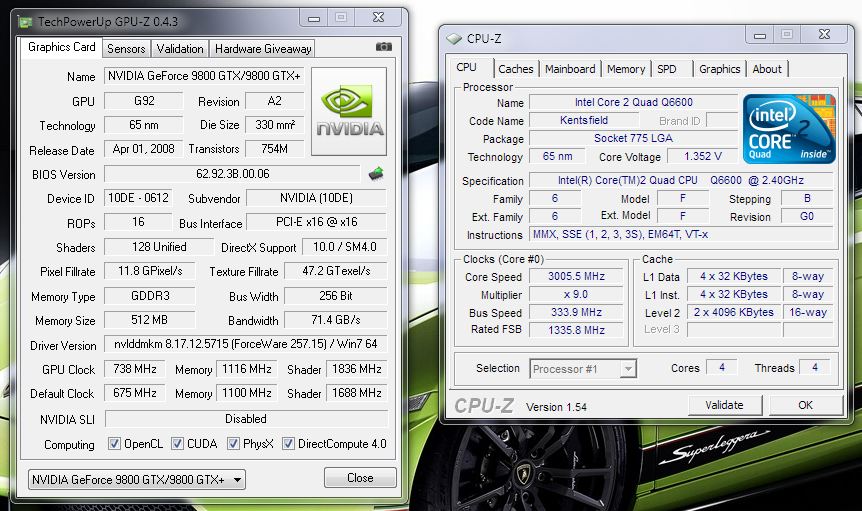Click the GPU-Z title bar icon

[x=25, y=23]
